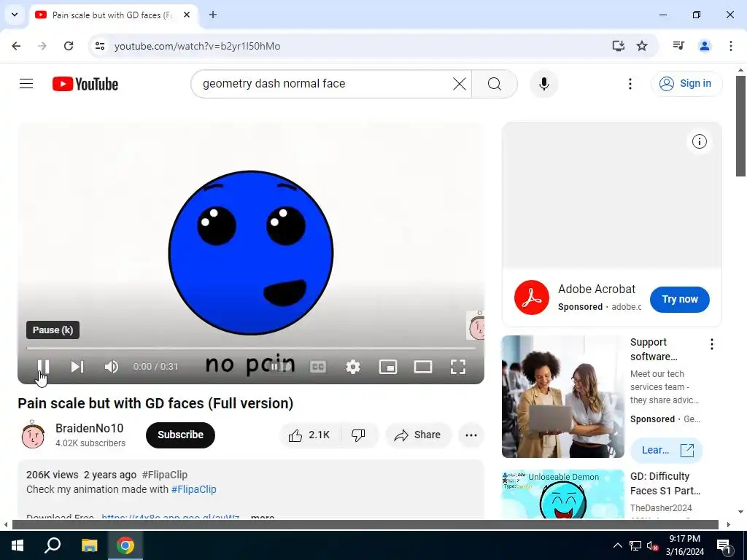The height and width of the screenshot is (560, 747).
Task: Open the #FlipaClip hashtag beside upload date
Action: pos(165,475)
